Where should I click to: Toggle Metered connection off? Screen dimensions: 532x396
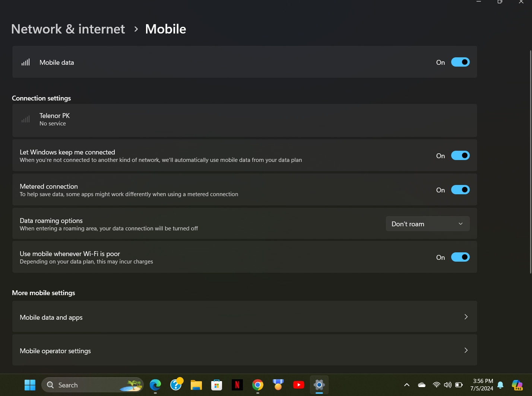coord(460,190)
